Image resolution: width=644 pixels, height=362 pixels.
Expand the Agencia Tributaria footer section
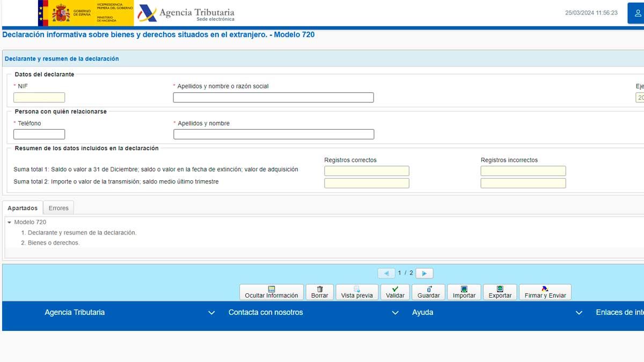[x=211, y=313]
